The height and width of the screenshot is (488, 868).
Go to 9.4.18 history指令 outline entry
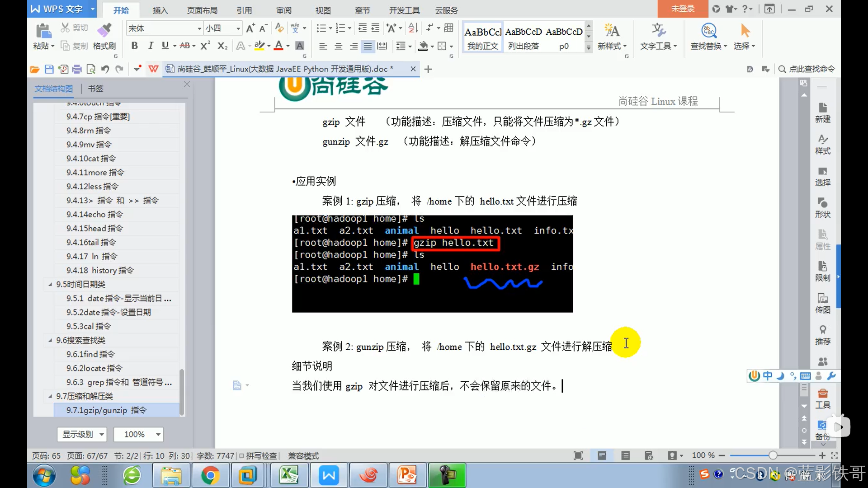[100, 270]
